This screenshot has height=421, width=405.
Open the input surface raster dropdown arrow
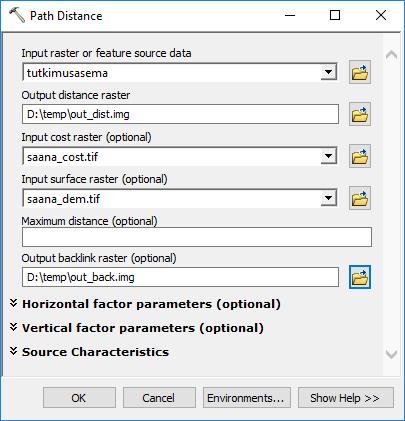[328, 198]
